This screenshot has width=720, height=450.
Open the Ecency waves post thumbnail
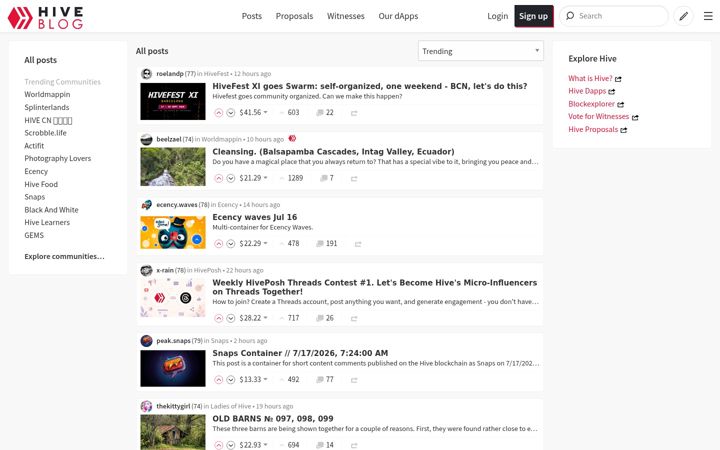173,233
